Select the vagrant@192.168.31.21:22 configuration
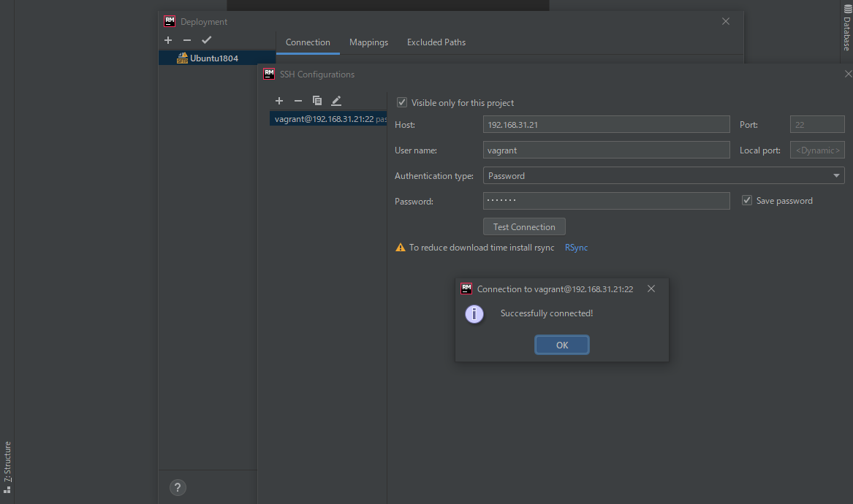The height and width of the screenshot is (504, 853). click(327, 118)
